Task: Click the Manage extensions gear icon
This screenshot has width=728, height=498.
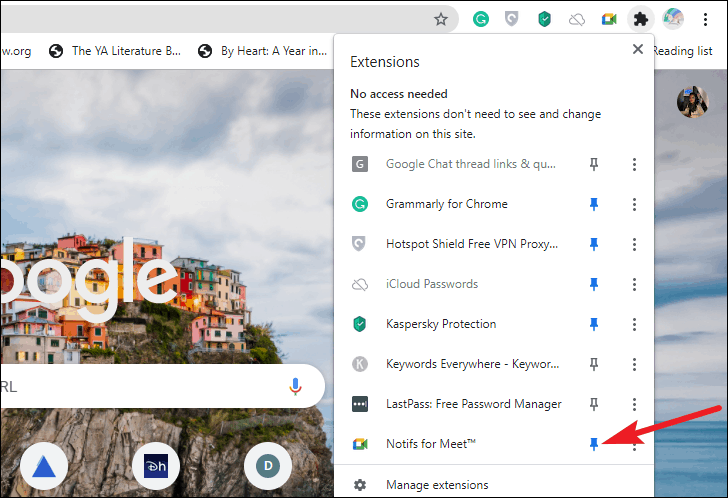Action: pos(360,485)
